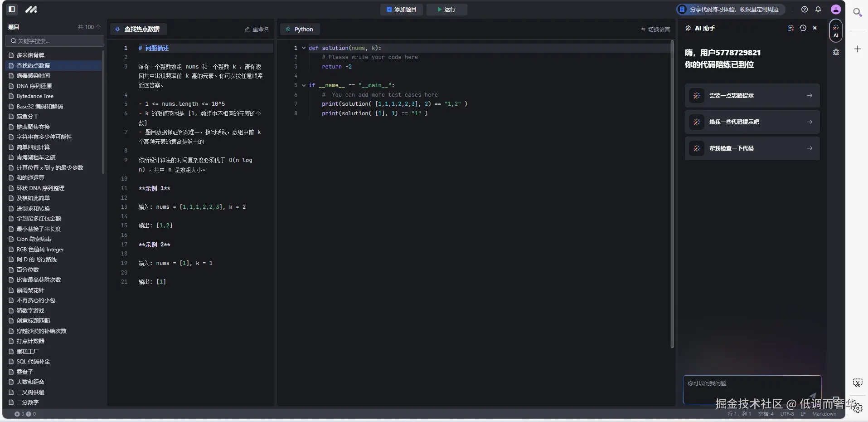Image resolution: width=868 pixels, height=422 pixels.
Task: Select the 查找热点数据 description tab
Action: pyautogui.click(x=138, y=29)
